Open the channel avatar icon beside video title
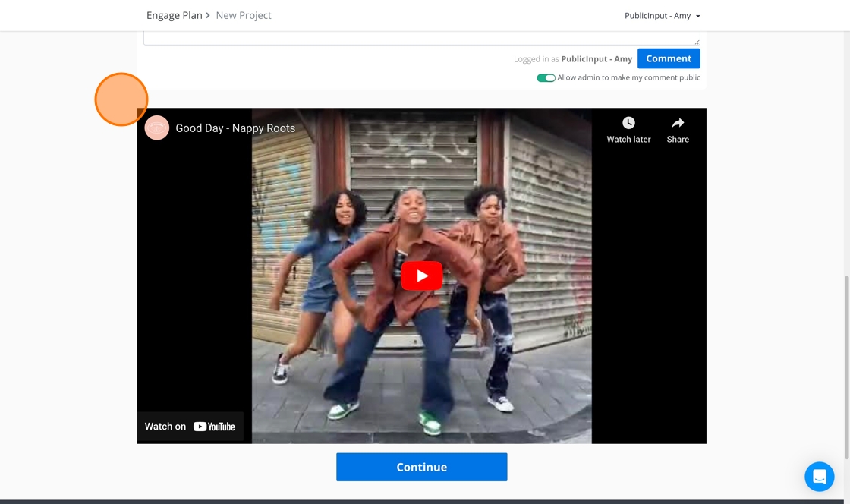 (157, 128)
